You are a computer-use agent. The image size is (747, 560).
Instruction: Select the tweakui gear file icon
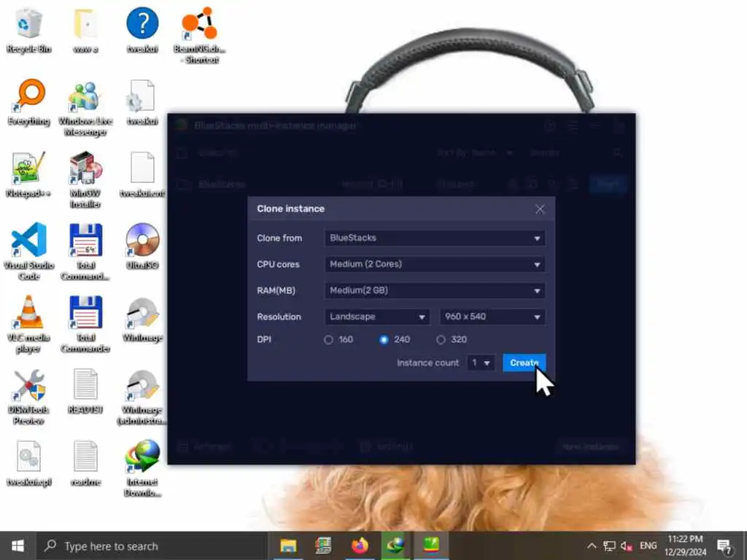[x=142, y=103]
